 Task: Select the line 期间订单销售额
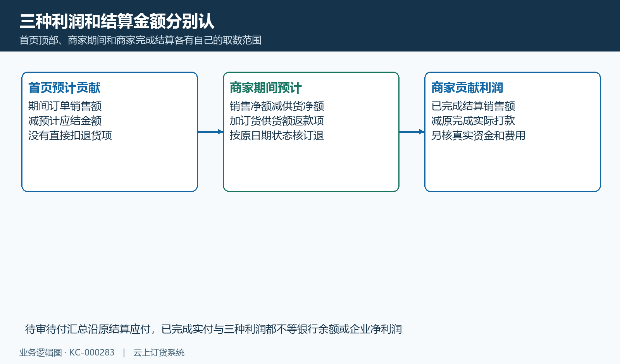65,106
